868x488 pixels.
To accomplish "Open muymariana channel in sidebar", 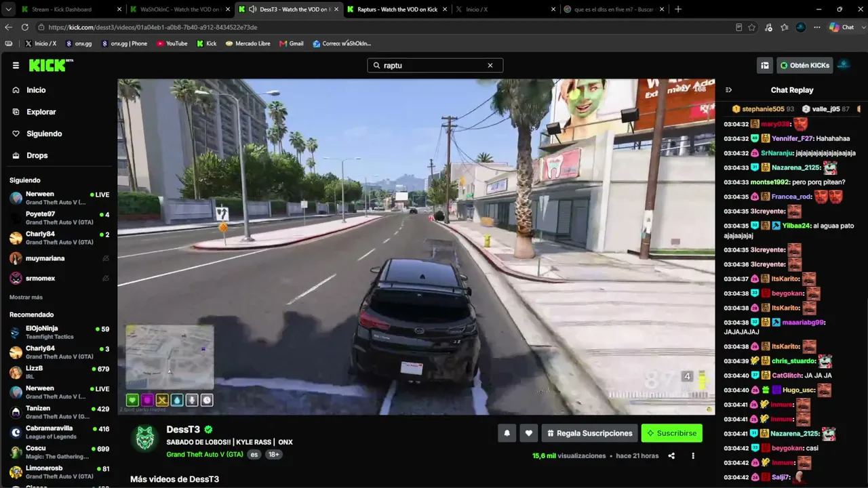I will (x=59, y=258).
